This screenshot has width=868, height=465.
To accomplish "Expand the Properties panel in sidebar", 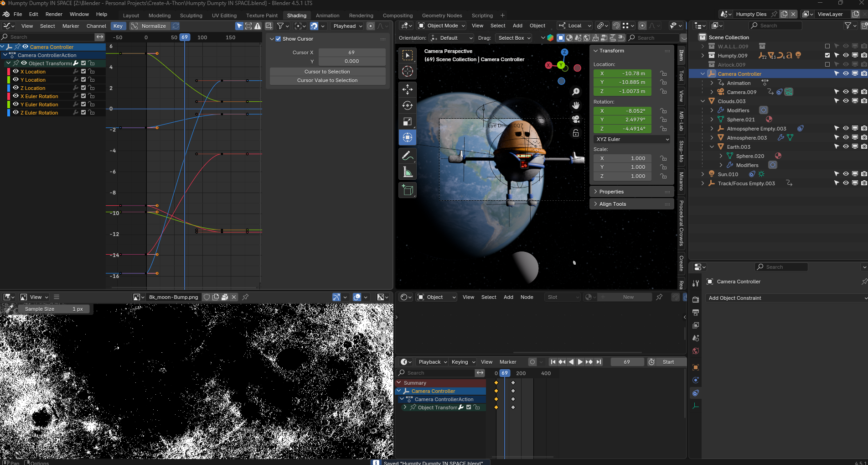I will 611,192.
